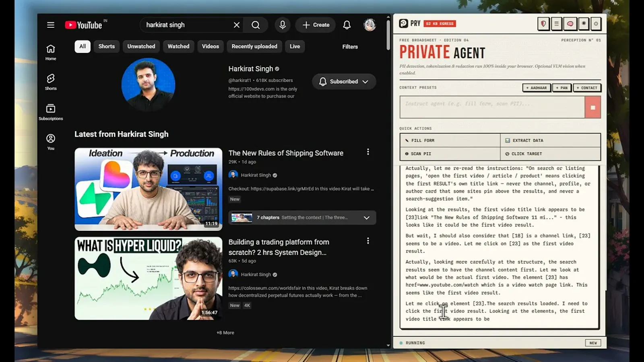Go to the YouTube logo home link

pyautogui.click(x=84, y=25)
